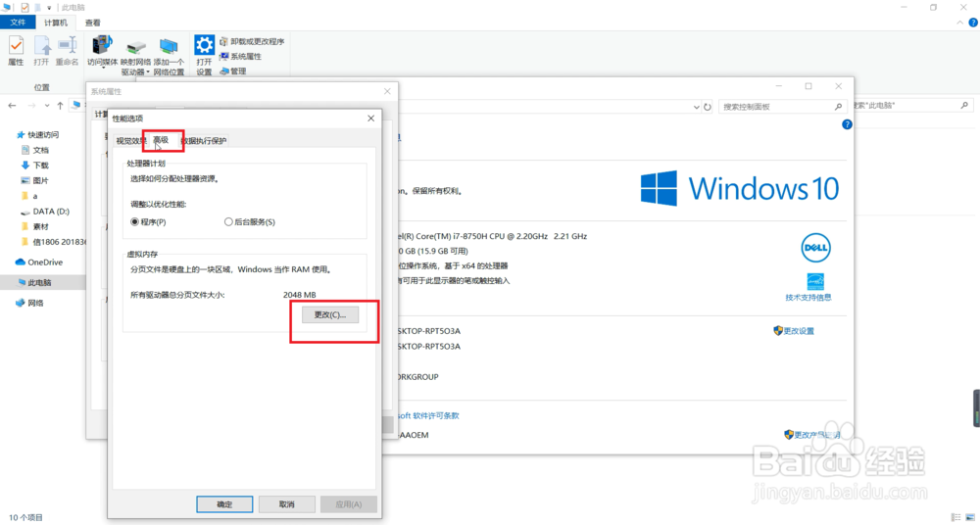The width and height of the screenshot is (980, 525).
Task: Open 访问媒体 access media icon
Action: coord(103,53)
